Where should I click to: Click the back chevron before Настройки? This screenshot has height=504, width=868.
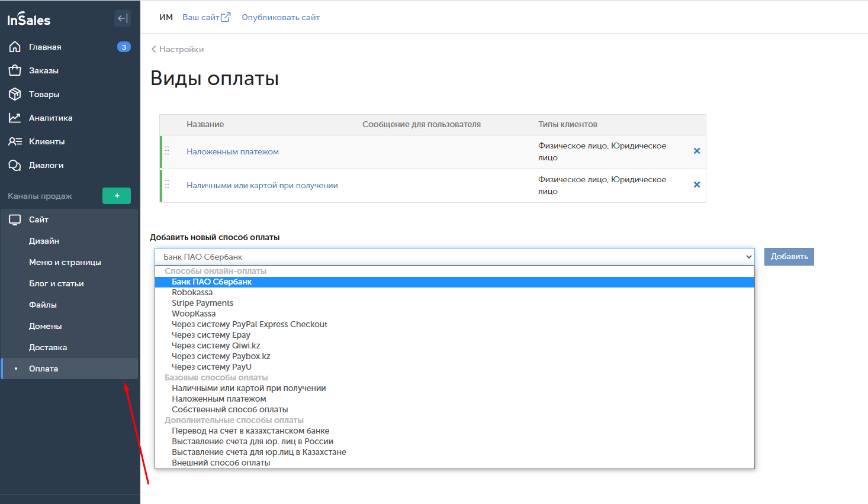154,49
